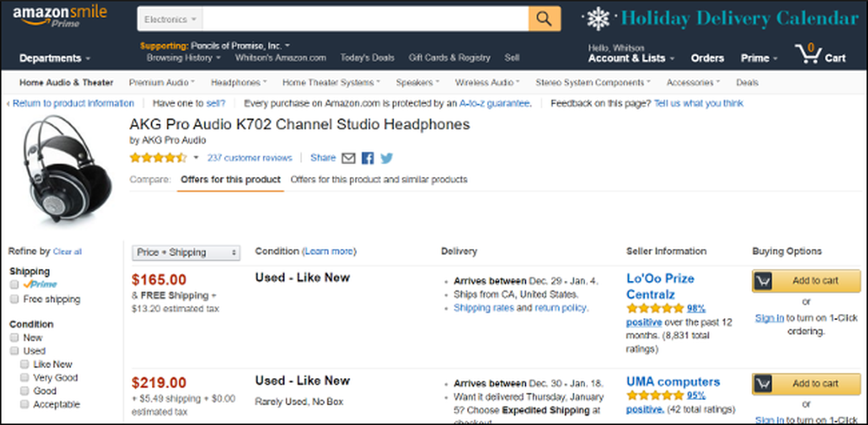Check the Like New condition filter

click(x=24, y=364)
